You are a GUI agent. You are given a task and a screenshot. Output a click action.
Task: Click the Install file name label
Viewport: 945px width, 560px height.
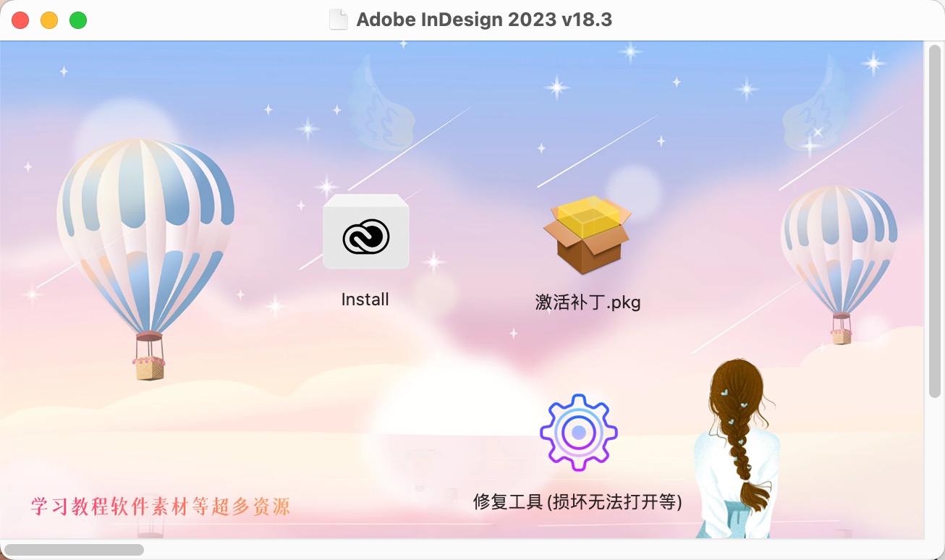[365, 300]
